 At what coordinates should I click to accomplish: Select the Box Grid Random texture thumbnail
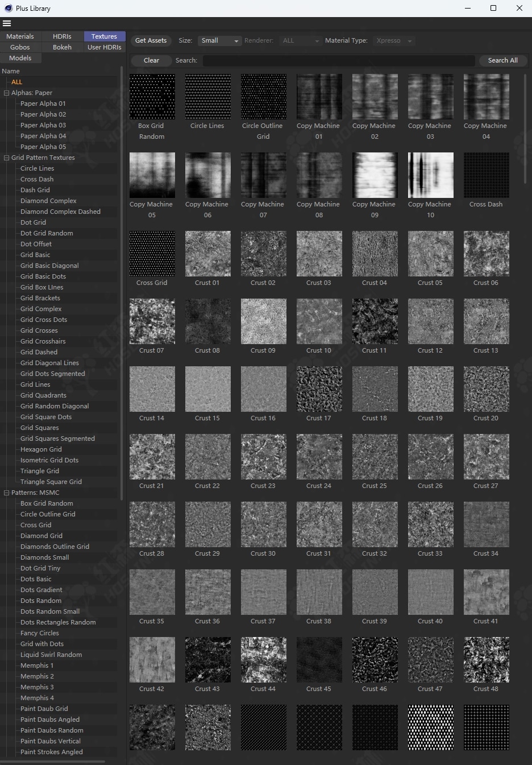152,97
